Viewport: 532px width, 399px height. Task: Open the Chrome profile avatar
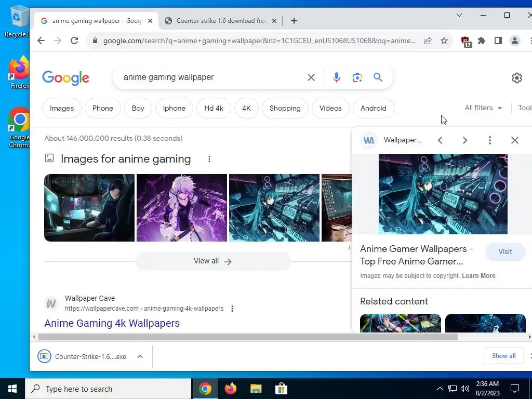pyautogui.click(x=515, y=41)
